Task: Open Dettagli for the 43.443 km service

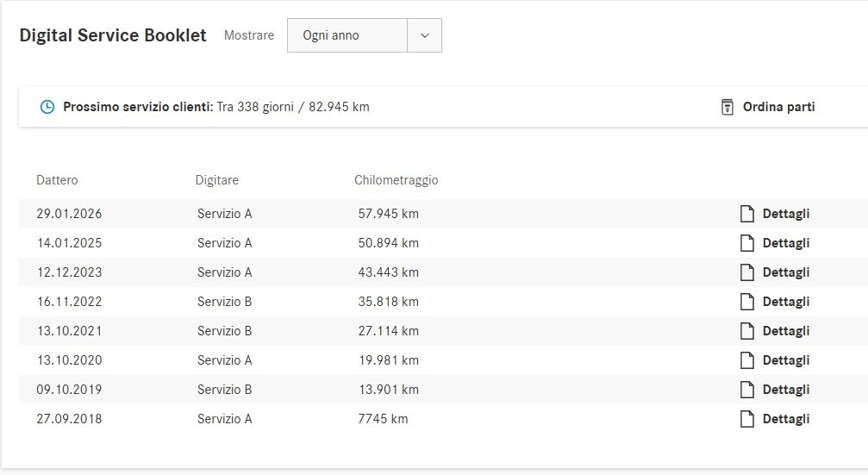Action: pyautogui.click(x=785, y=272)
